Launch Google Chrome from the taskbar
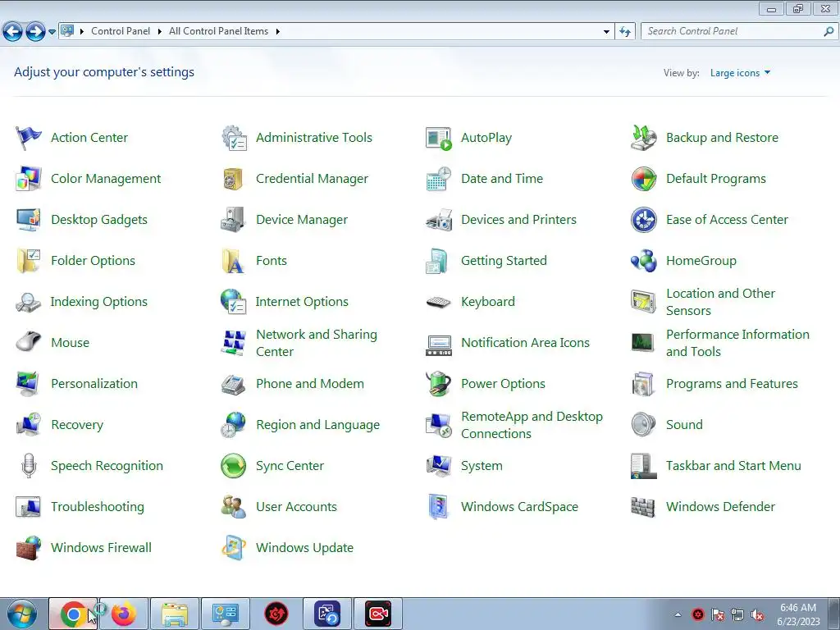 [x=73, y=614]
